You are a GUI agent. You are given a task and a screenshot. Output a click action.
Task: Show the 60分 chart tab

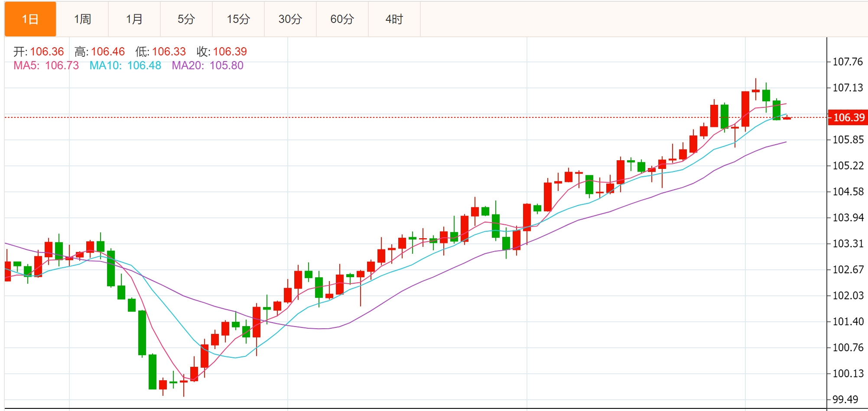point(342,19)
